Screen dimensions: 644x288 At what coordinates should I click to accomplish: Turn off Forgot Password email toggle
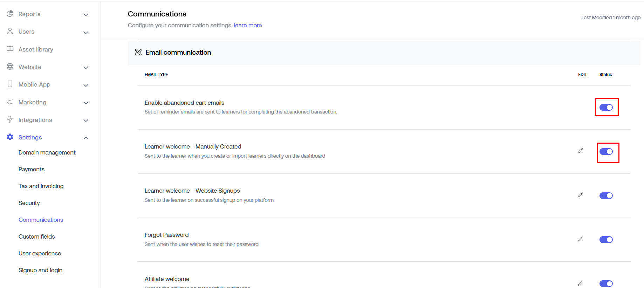[606, 240]
